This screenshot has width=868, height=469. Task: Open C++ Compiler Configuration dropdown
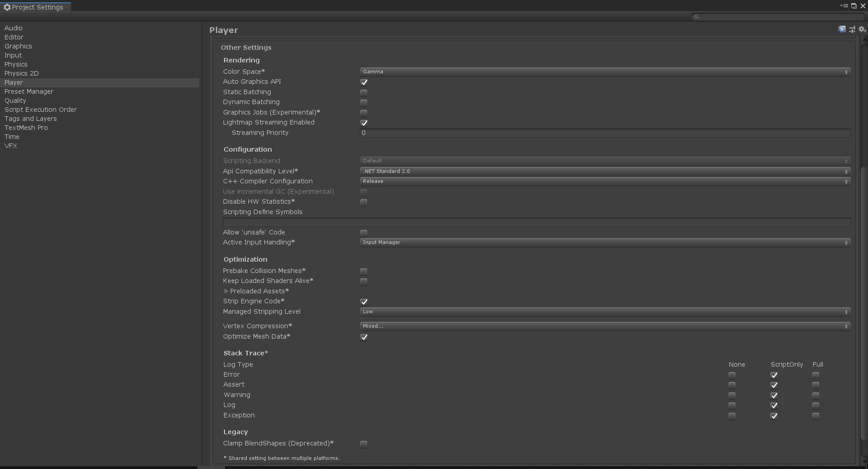point(605,181)
